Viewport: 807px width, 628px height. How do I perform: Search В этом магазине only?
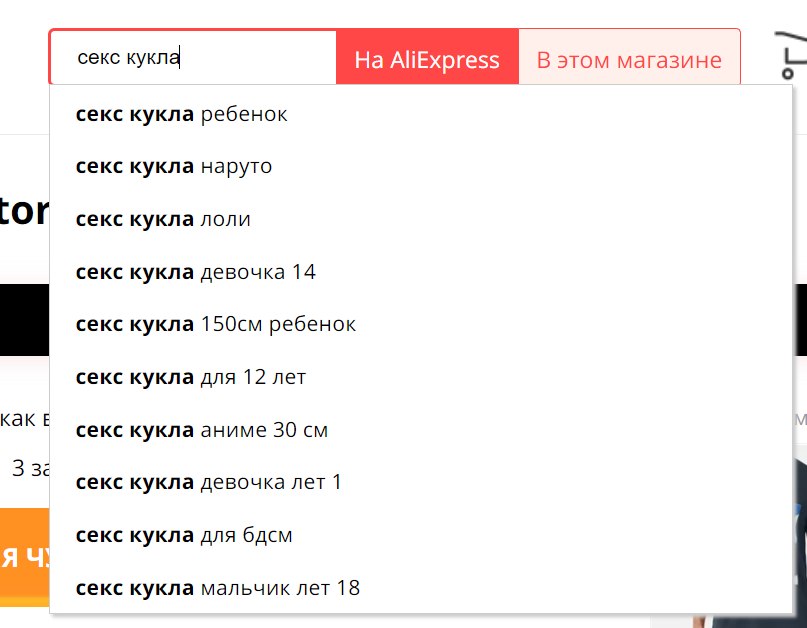629,57
